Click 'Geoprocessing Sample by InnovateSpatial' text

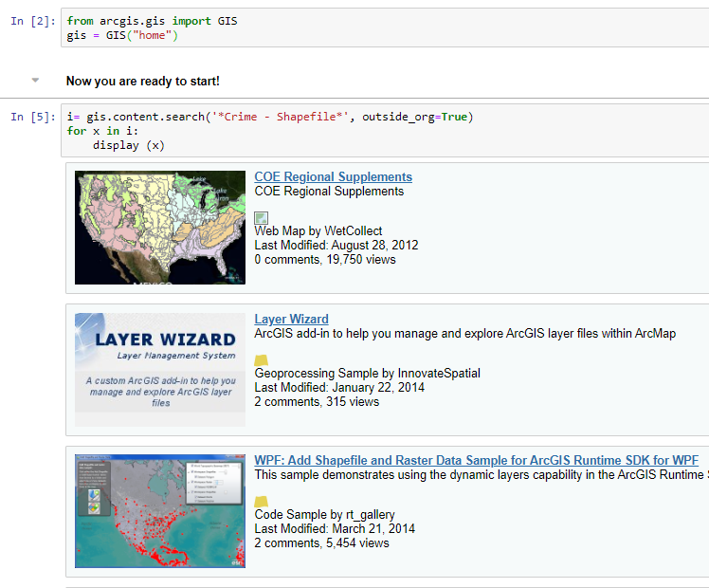(x=367, y=373)
